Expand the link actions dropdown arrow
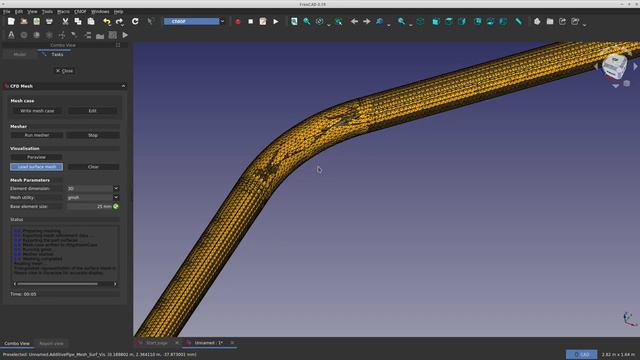The width and height of the screenshot is (640, 360). tap(584, 24)
